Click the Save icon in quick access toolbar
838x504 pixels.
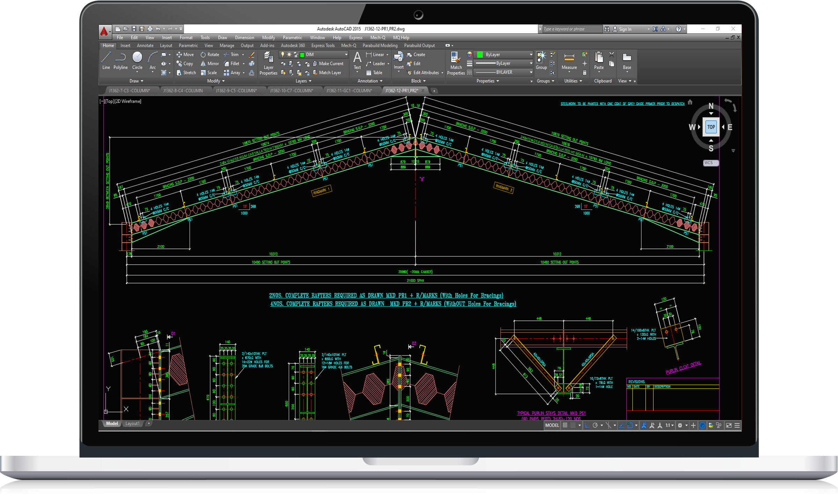coord(134,29)
